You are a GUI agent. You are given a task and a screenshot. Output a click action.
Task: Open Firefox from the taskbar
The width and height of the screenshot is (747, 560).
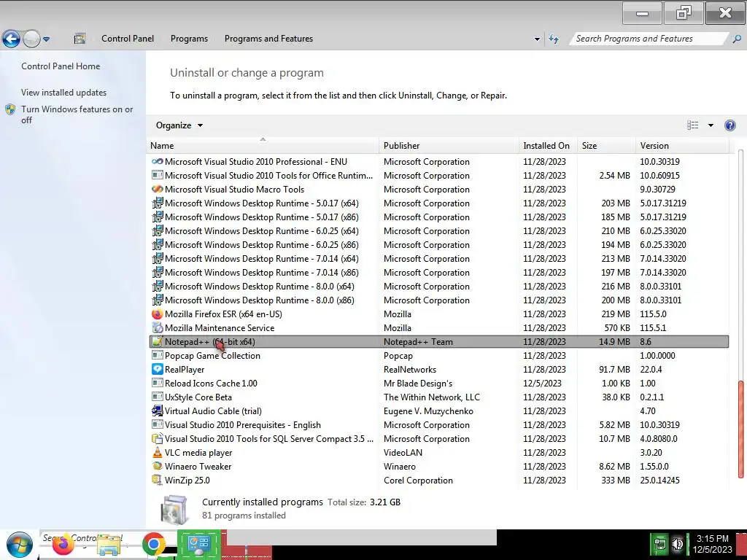click(63, 545)
